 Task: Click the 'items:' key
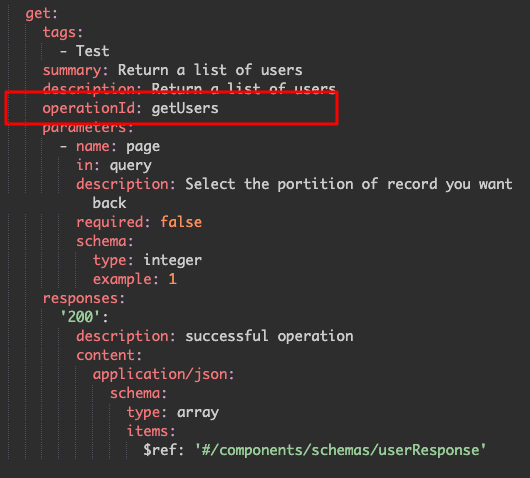(x=151, y=431)
